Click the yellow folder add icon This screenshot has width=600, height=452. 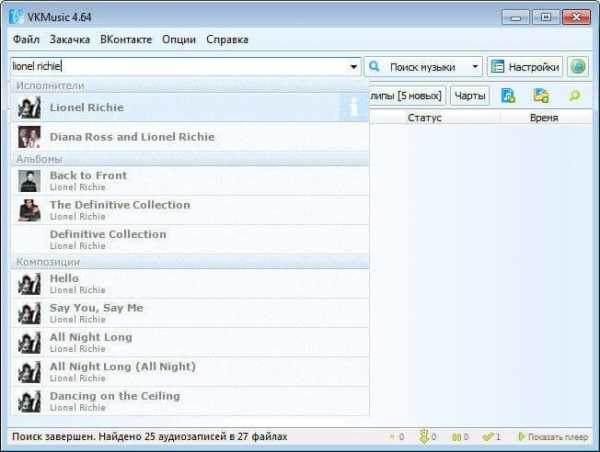[541, 96]
